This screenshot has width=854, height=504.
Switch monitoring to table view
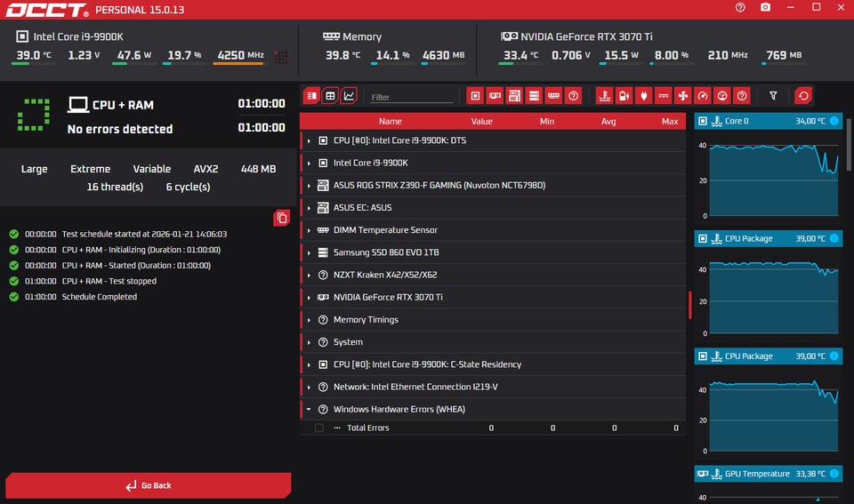[330, 95]
